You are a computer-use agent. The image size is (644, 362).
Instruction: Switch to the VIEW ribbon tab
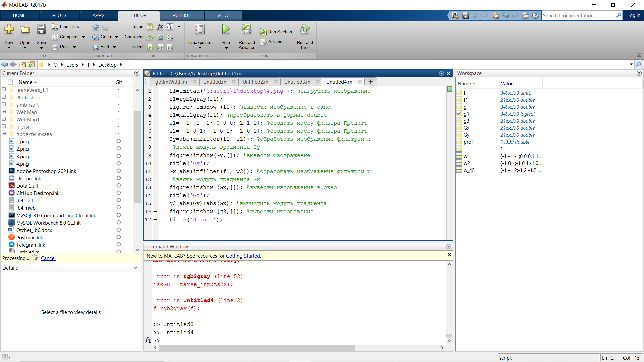tap(223, 15)
